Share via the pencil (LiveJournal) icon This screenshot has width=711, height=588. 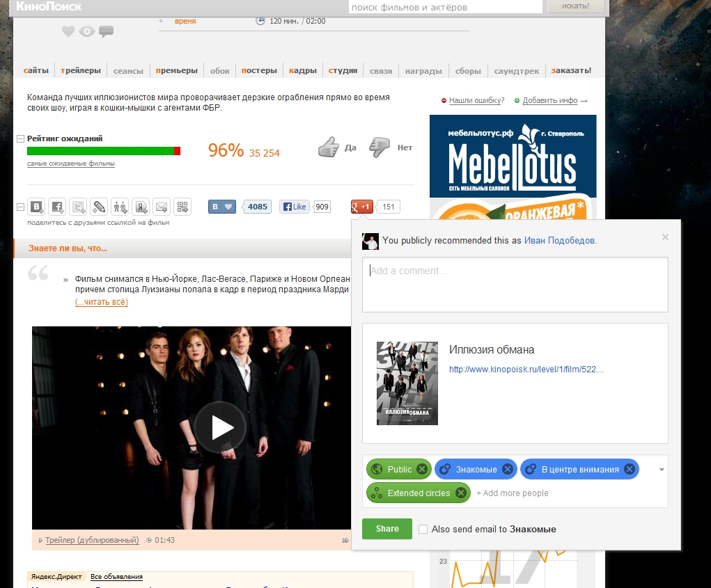pos(99,207)
